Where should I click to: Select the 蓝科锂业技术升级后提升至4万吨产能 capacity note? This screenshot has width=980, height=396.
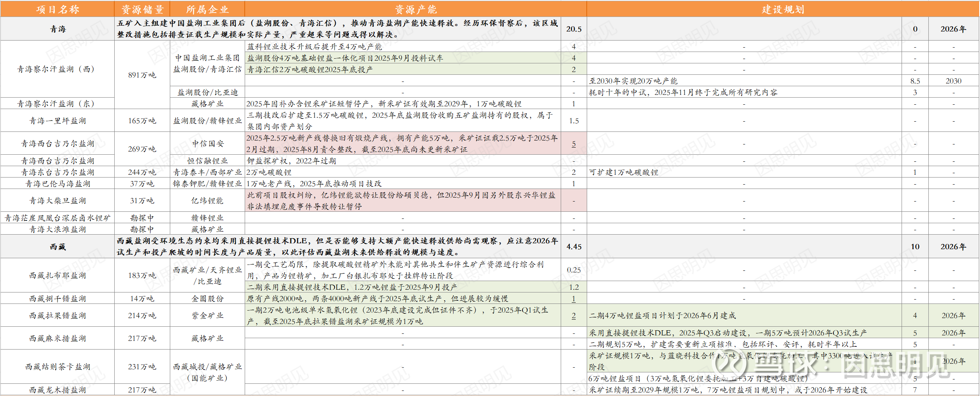314,46
